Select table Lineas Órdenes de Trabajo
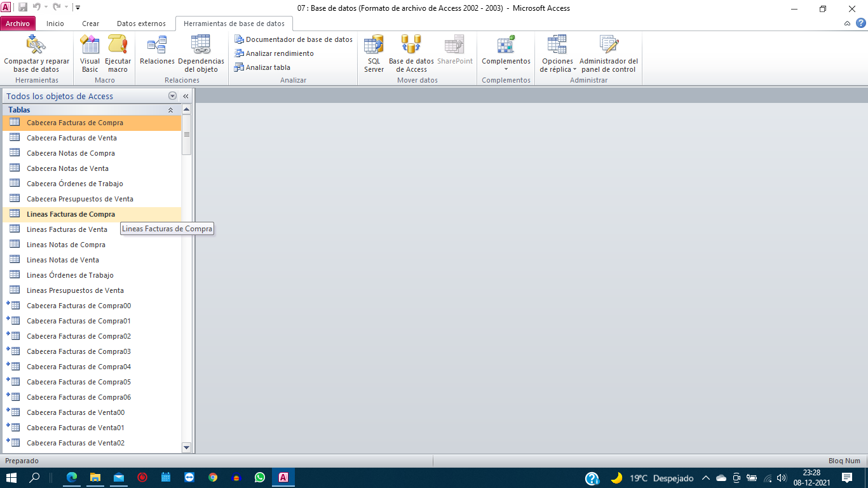Screen dimensions: 868x488 pyautogui.click(x=92, y=275)
